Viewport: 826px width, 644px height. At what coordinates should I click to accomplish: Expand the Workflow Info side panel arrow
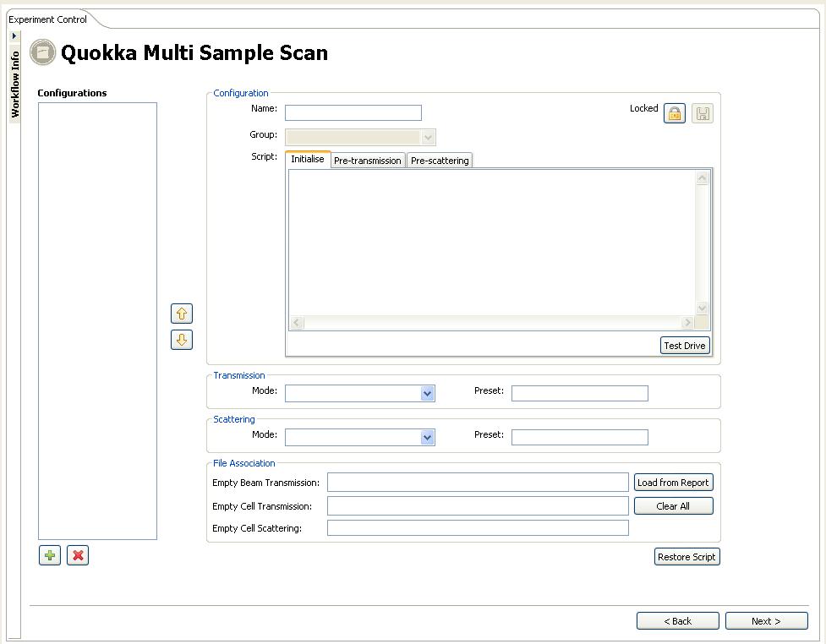click(14, 36)
